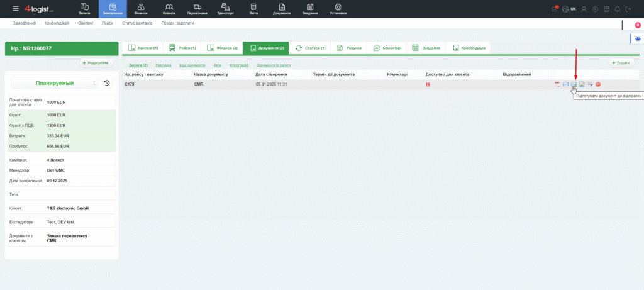Open the mail inbox icon with red badge

pyautogui.click(x=554, y=9)
